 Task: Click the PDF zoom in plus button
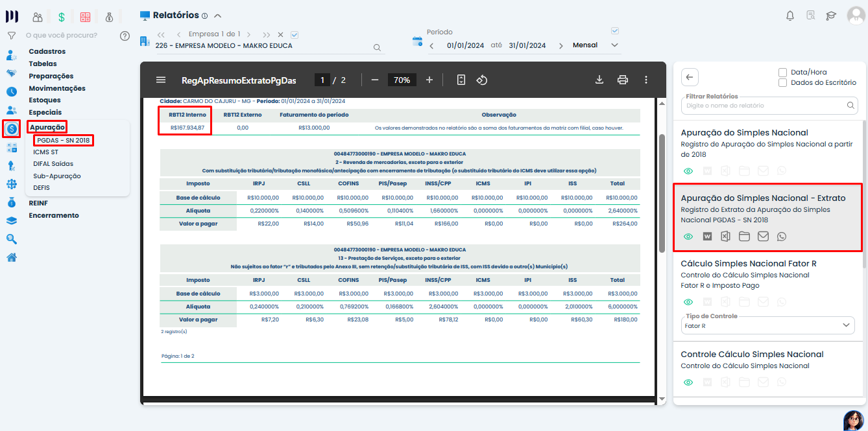pyautogui.click(x=429, y=80)
